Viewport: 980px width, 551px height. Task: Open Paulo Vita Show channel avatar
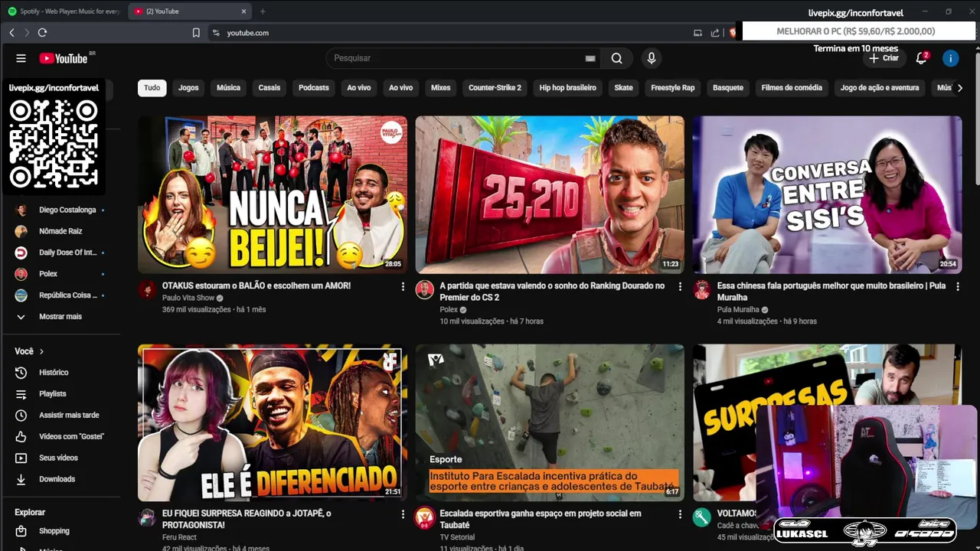(147, 289)
